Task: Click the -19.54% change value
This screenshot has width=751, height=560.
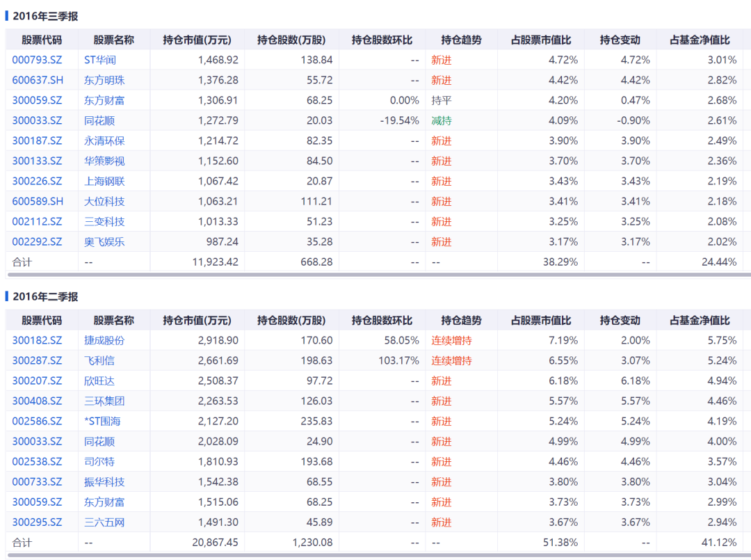Action: coord(399,120)
